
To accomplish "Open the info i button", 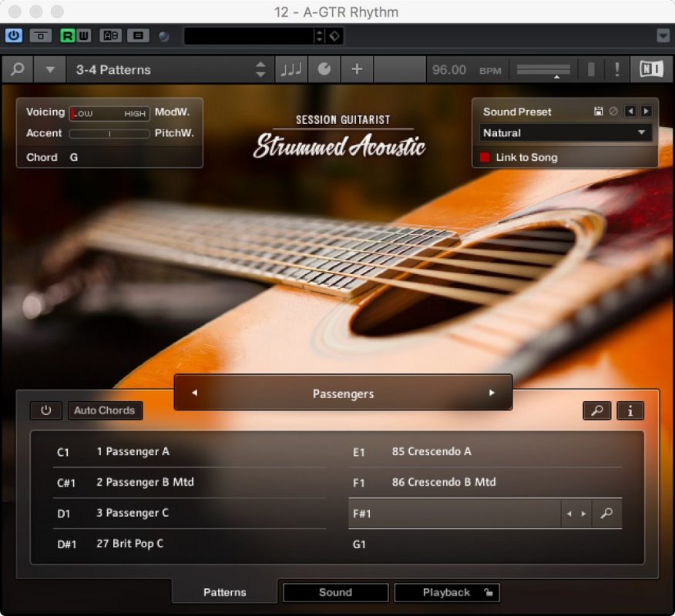I will [x=630, y=411].
